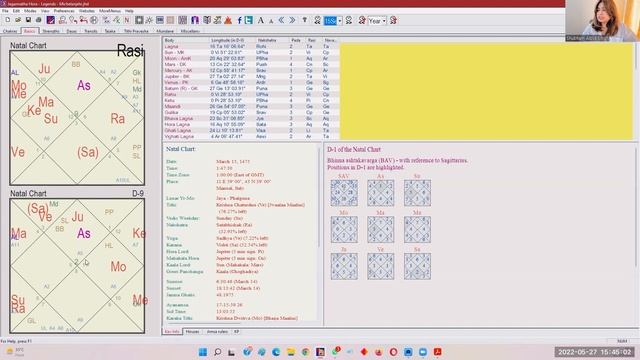Switch to the Chakras tab

(10, 31)
